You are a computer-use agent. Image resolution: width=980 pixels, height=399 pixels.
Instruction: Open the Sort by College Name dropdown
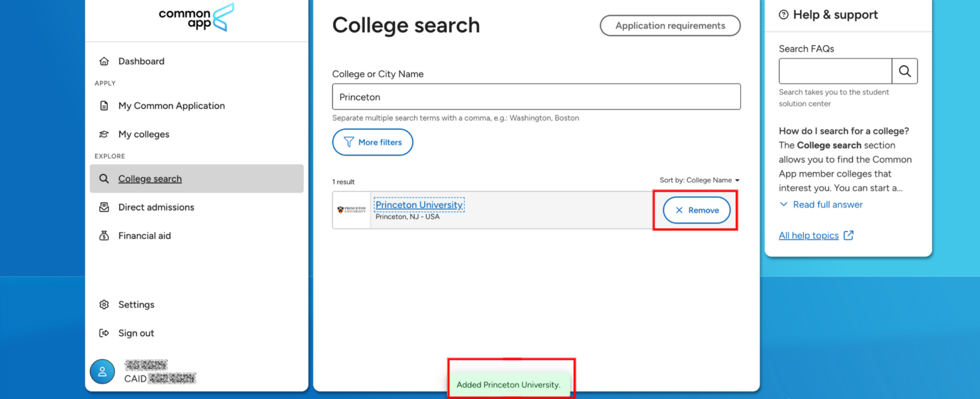pos(700,180)
